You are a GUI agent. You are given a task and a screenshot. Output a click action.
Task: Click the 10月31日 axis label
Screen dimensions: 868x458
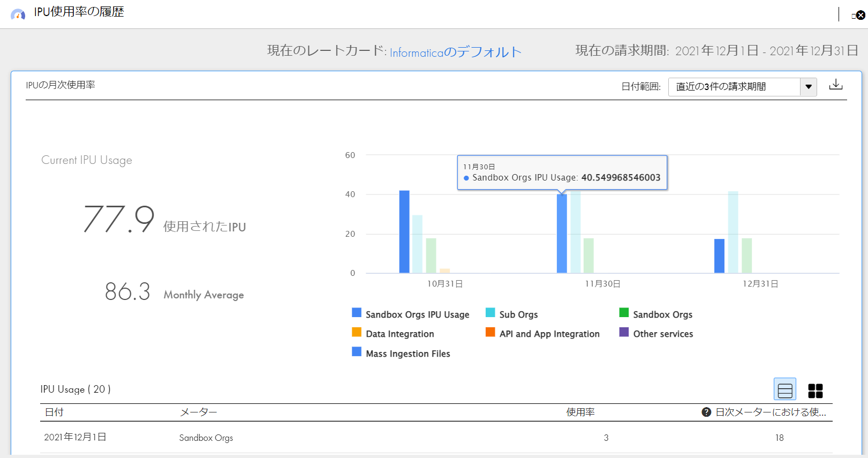445,284
